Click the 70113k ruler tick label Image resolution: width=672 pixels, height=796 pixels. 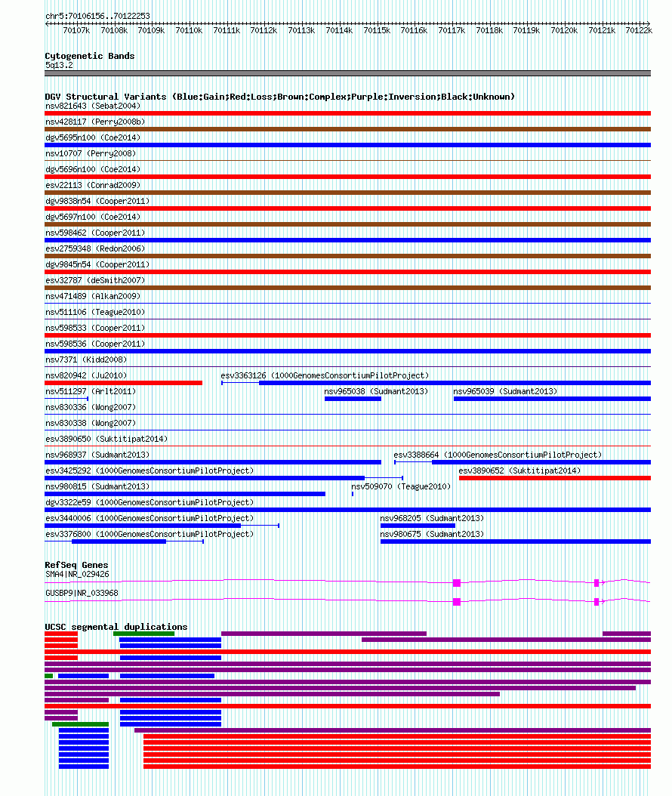tap(301, 30)
